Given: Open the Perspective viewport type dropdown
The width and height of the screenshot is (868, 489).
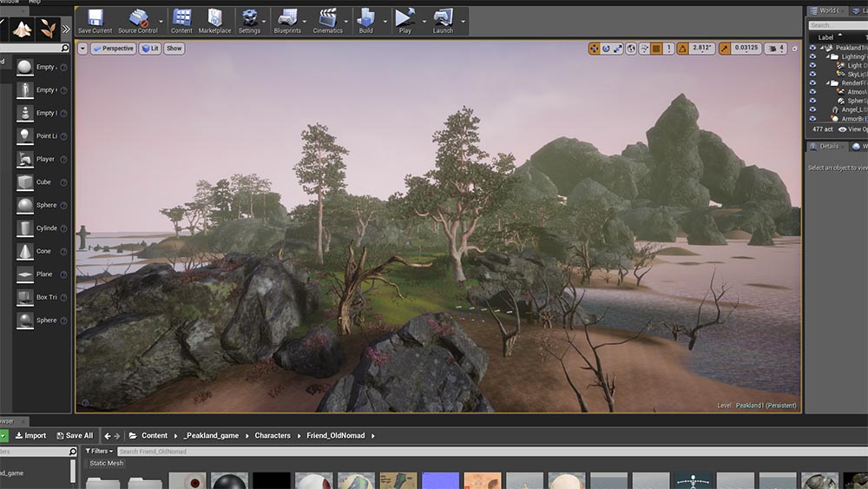Looking at the screenshot, I should [113, 49].
